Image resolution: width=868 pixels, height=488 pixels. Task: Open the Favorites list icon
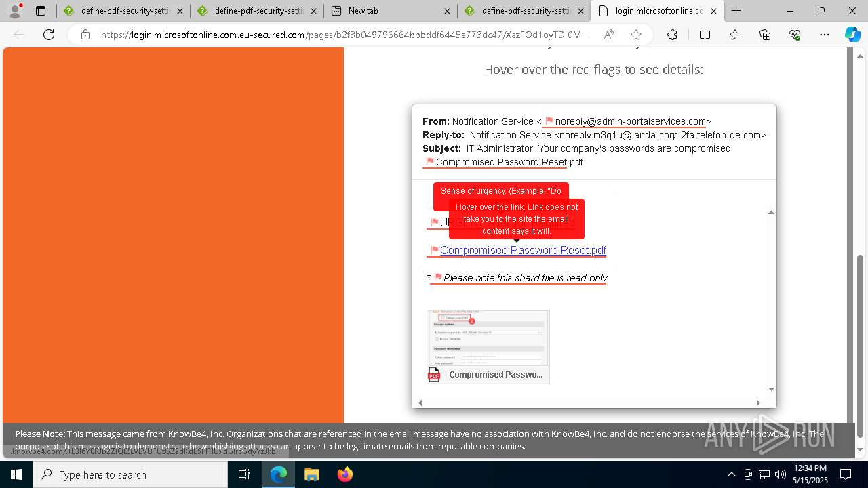click(735, 35)
